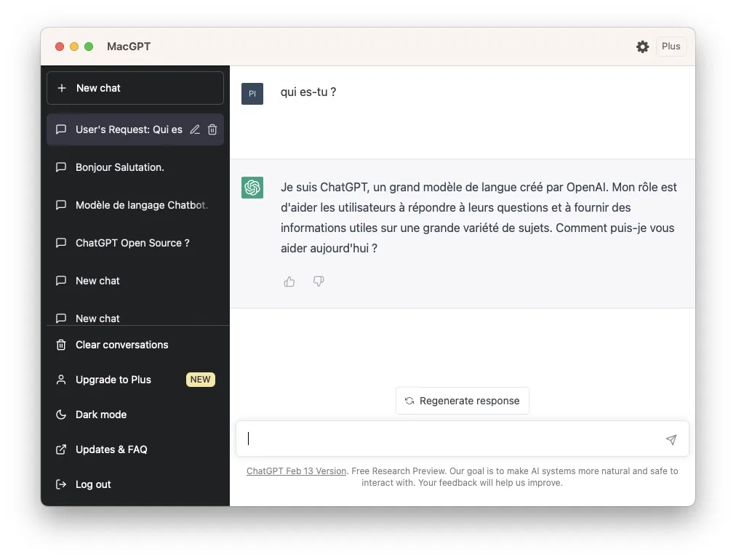
Task: Start a New chat from sidebar top
Action: pos(135,88)
